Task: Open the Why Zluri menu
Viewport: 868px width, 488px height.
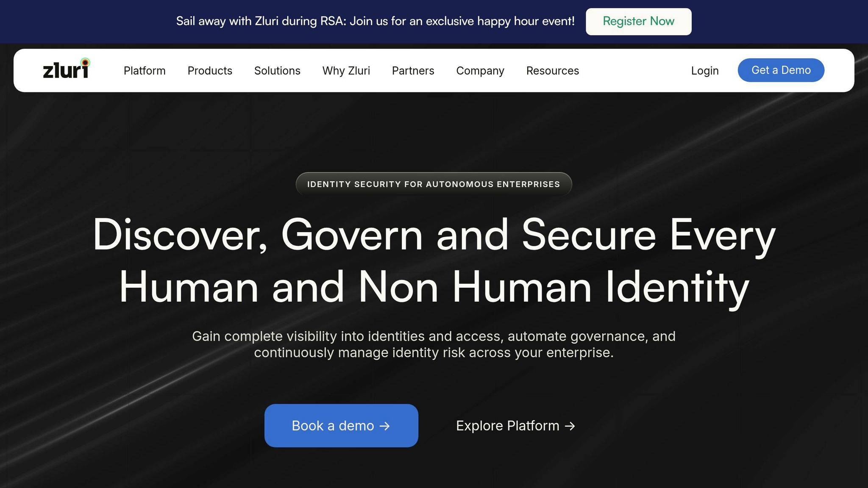Action: (346, 71)
